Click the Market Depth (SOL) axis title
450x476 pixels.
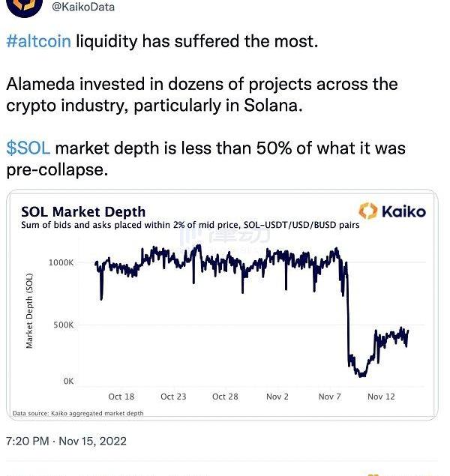coord(29,310)
